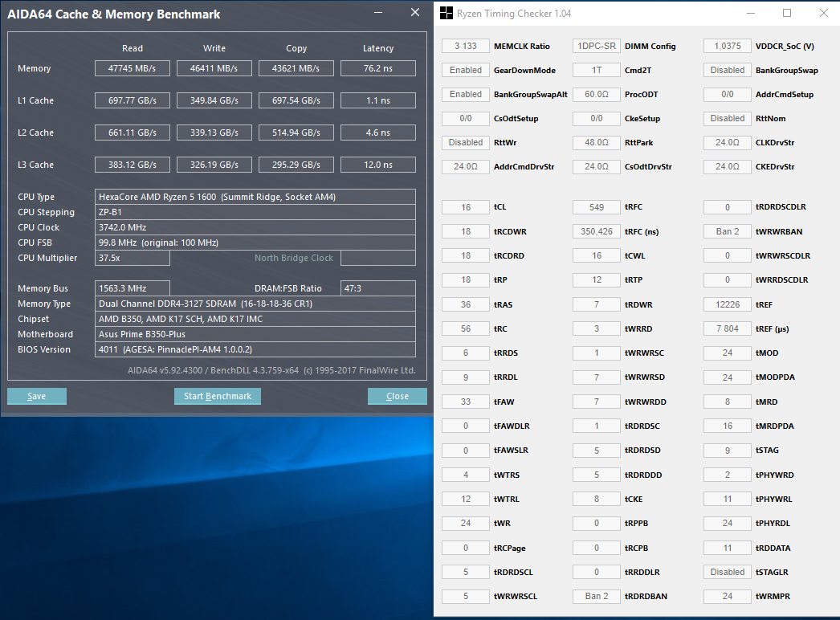
Task: Click the tRC value 56
Action: pyautogui.click(x=466, y=328)
